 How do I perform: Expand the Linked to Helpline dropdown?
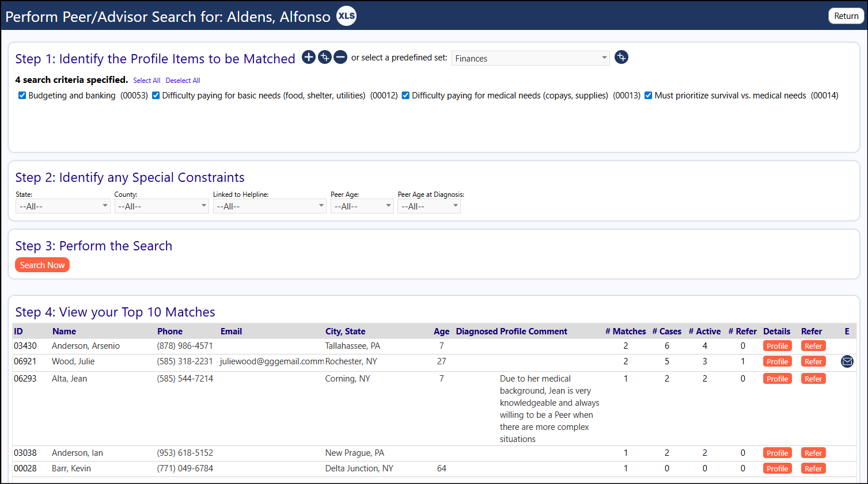coord(270,206)
